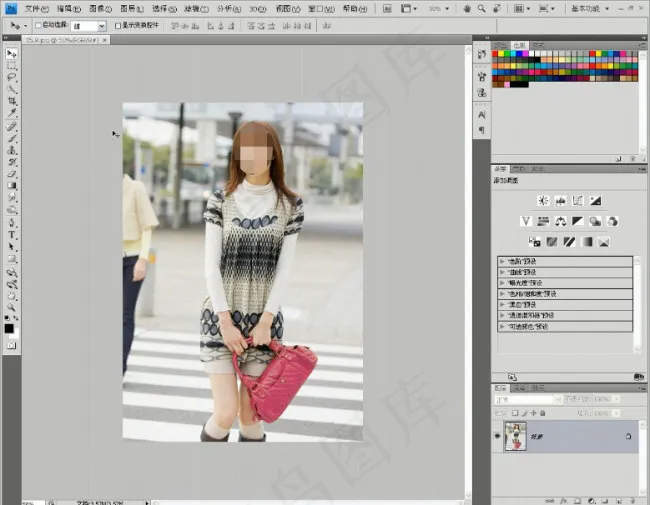Click the black foreground color swatch

[9, 328]
